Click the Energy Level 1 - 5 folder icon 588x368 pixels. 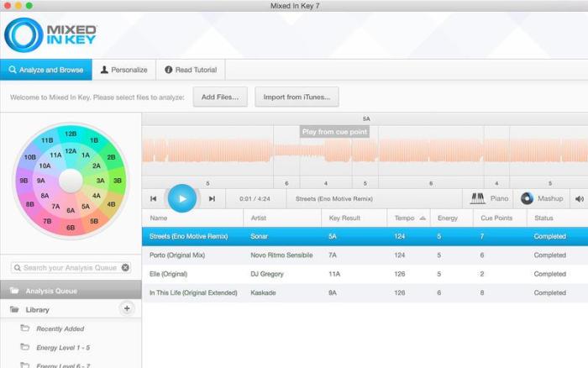coord(24,347)
